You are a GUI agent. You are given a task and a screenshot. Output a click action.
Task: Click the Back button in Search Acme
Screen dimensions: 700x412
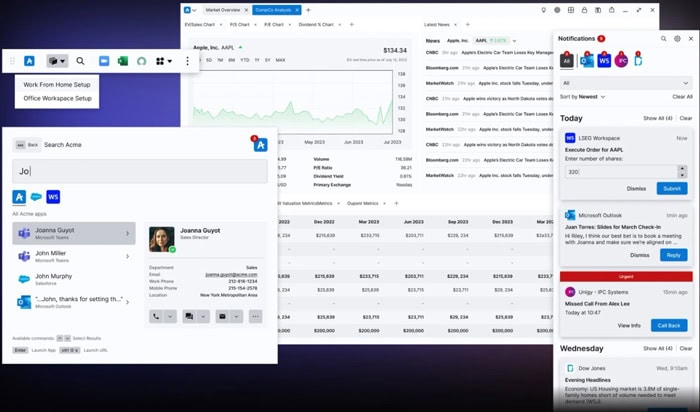point(27,145)
